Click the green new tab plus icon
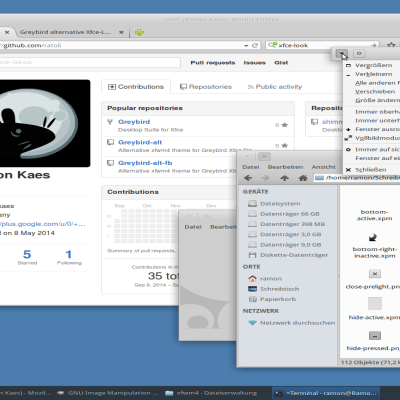The image size is (400, 400). 139,32
